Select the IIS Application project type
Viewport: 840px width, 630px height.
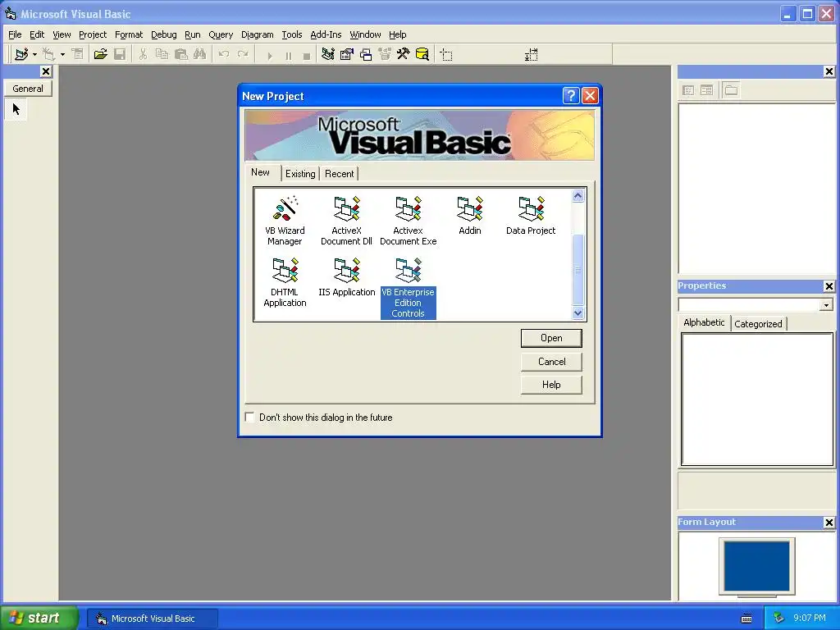(347, 277)
